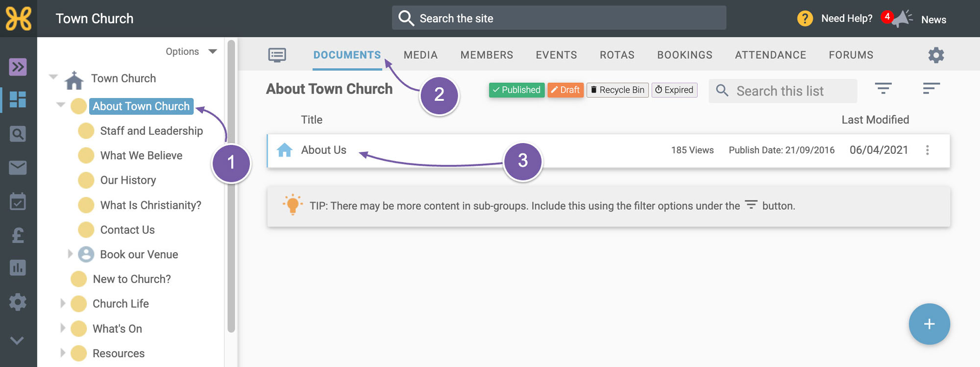
Task: Toggle the Recycle Bin filter
Action: pyautogui.click(x=617, y=90)
